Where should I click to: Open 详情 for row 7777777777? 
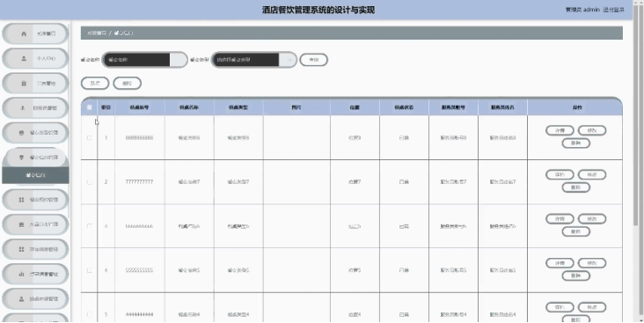pyautogui.click(x=560, y=174)
